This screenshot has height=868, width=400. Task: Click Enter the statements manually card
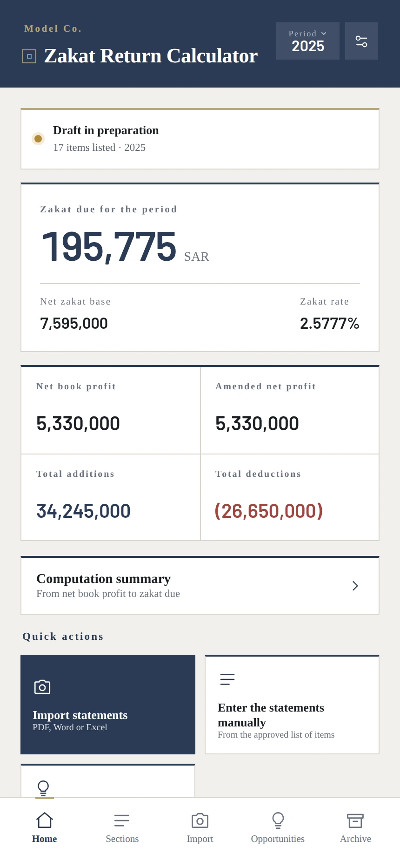(292, 705)
